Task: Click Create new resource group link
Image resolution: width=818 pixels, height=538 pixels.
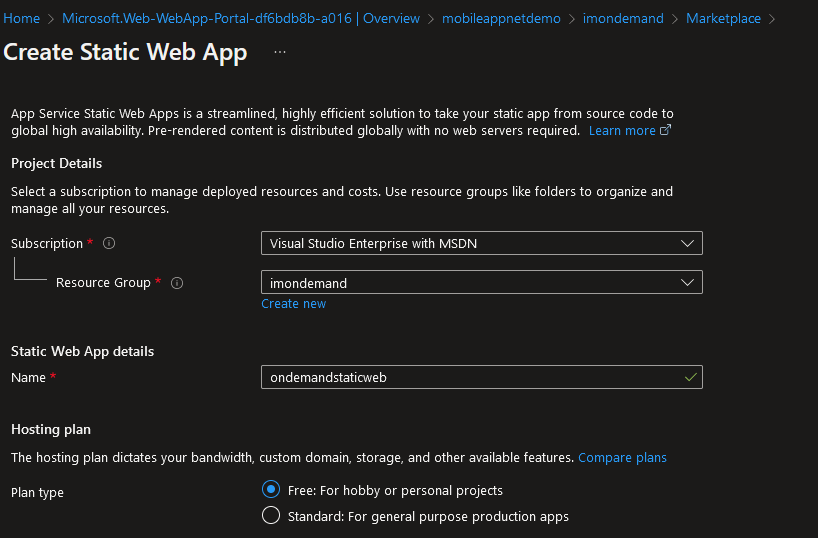Action: pos(294,304)
